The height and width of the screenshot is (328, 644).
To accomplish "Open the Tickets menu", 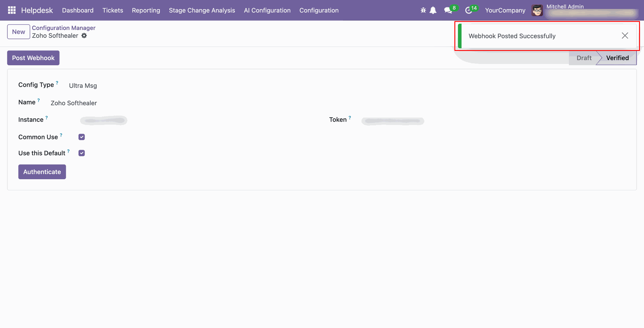I will pos(113,10).
